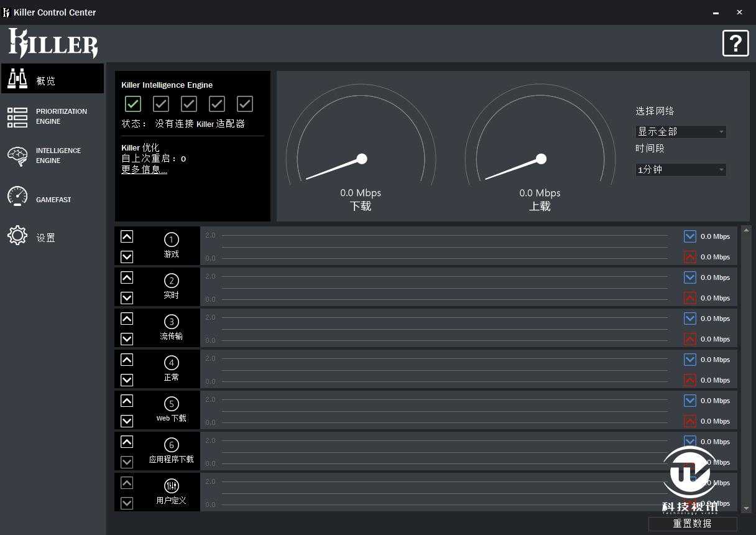Click the Intelligence Engine brain icon
The image size is (756, 535).
[17, 156]
